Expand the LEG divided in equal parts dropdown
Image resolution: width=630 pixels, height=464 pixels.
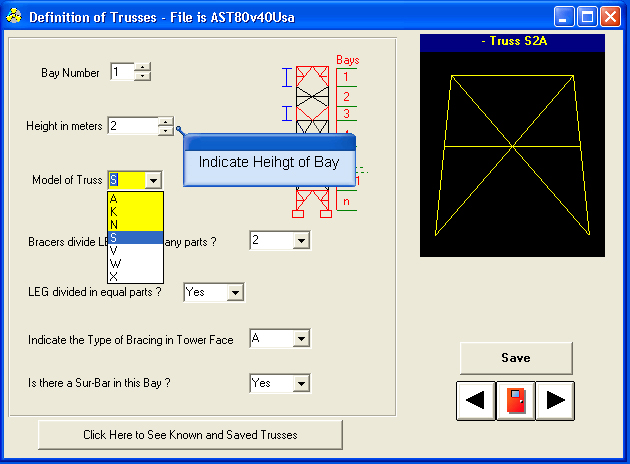pos(235,292)
